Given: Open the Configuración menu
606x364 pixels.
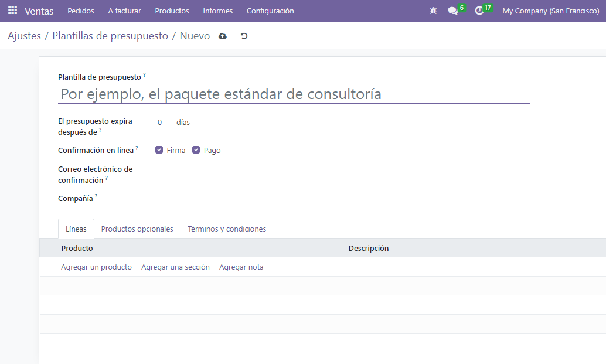Looking at the screenshot, I should point(270,11).
